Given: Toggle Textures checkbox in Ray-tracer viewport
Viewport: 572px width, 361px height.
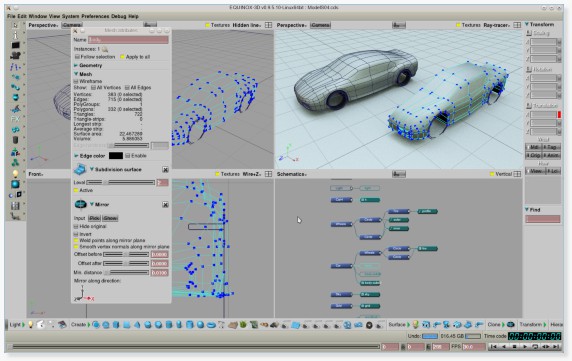Looking at the screenshot, I should (458, 25).
